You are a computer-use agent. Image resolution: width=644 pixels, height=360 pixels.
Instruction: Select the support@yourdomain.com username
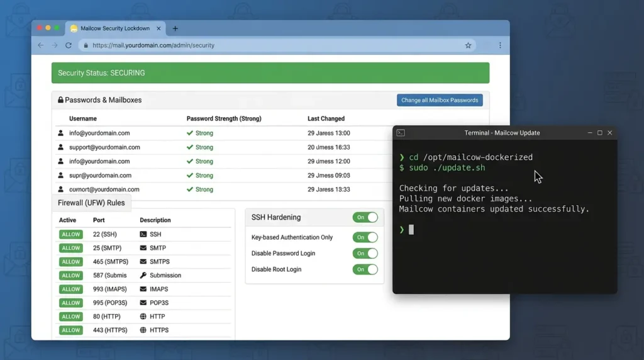104,147
